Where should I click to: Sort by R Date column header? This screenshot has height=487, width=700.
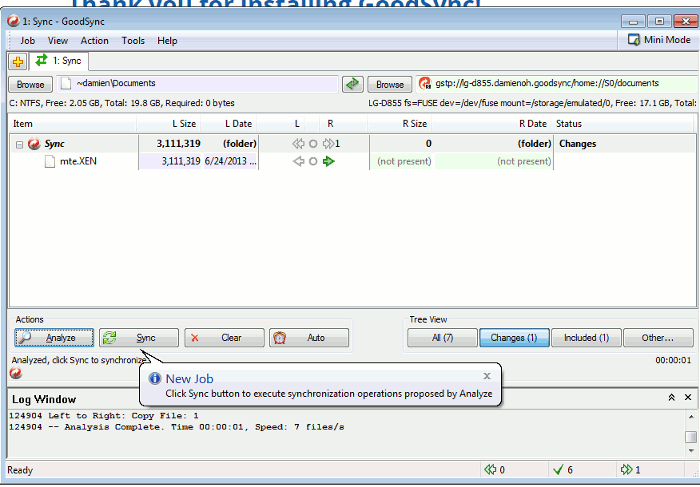pos(491,124)
